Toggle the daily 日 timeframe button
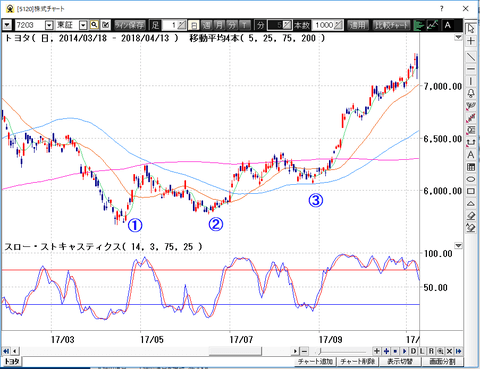 [194, 25]
